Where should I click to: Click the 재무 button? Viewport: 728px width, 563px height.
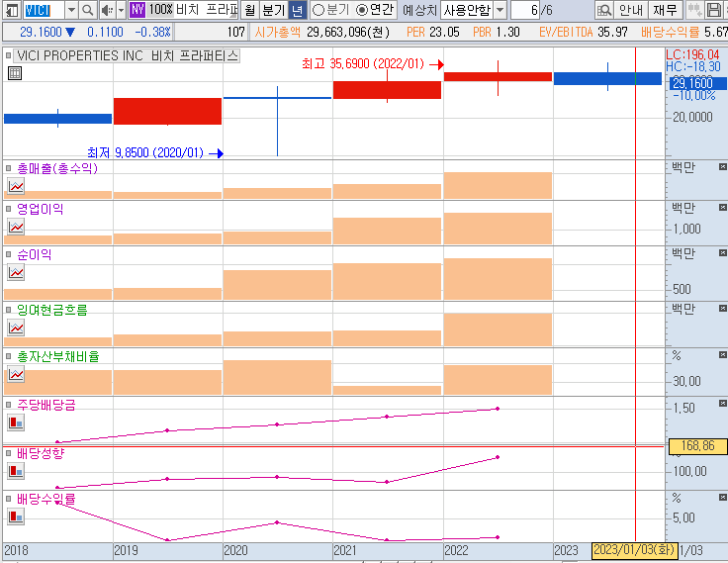tap(666, 10)
